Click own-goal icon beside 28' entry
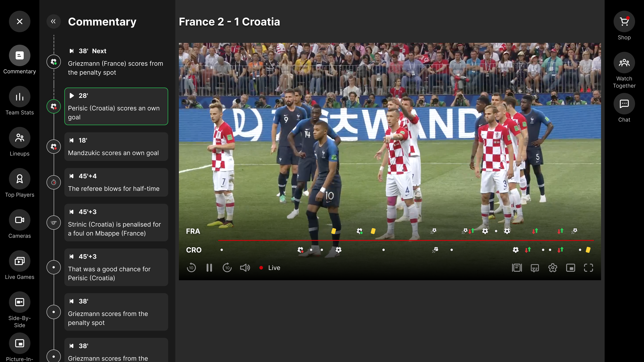The height and width of the screenshot is (362, 644). click(x=54, y=106)
